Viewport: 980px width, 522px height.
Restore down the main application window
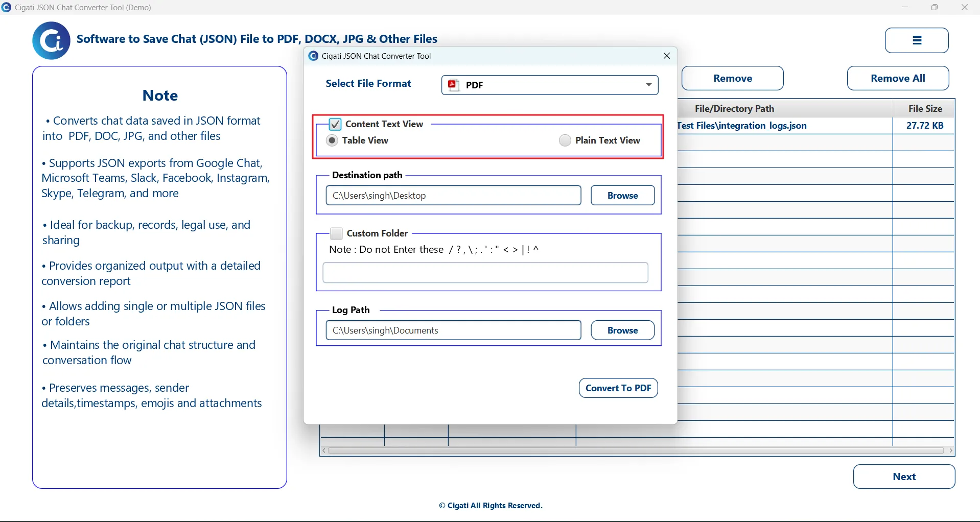935,7
